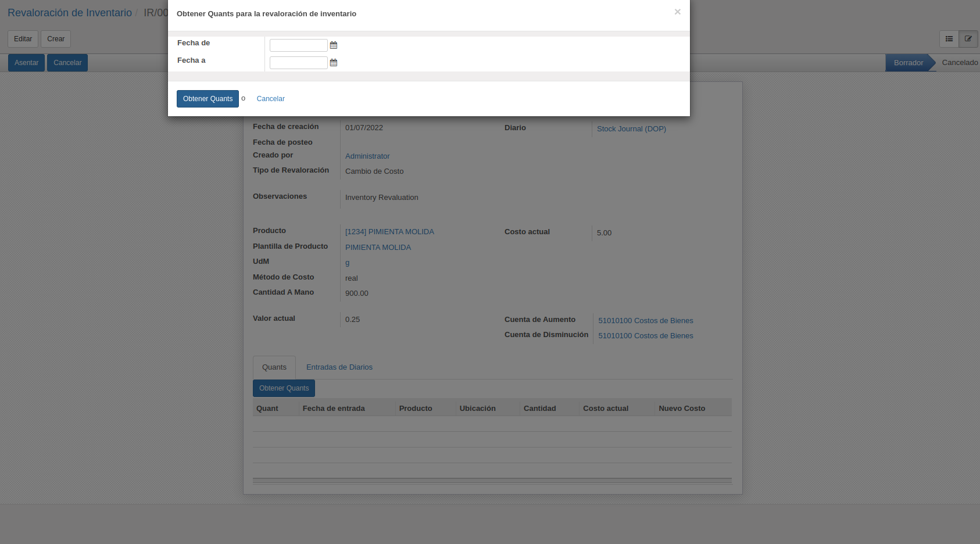Switch to list view icon
Screen dimensions: 980x544
(x=949, y=39)
